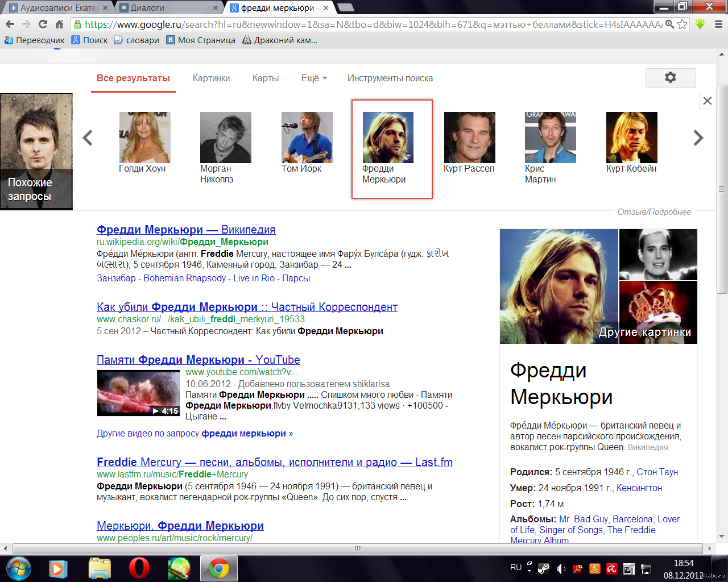This screenshot has width=728, height=582.
Task: Launch Opera from the taskbar
Action: (139, 568)
